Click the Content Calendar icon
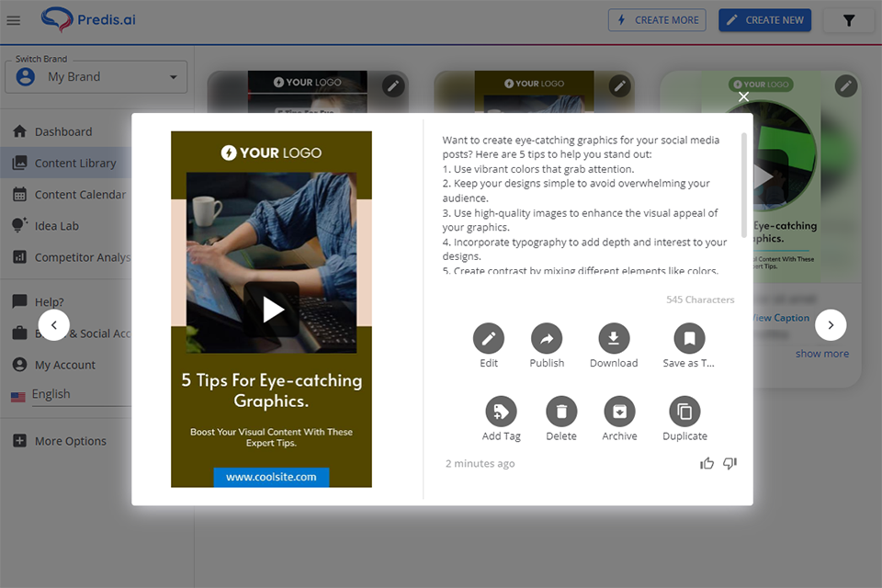 [x=19, y=195]
